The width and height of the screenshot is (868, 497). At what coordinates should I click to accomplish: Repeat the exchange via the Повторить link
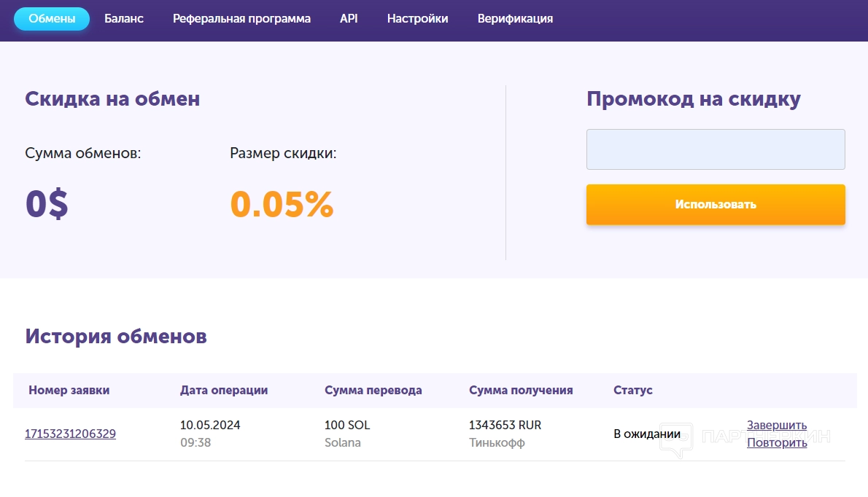point(777,443)
